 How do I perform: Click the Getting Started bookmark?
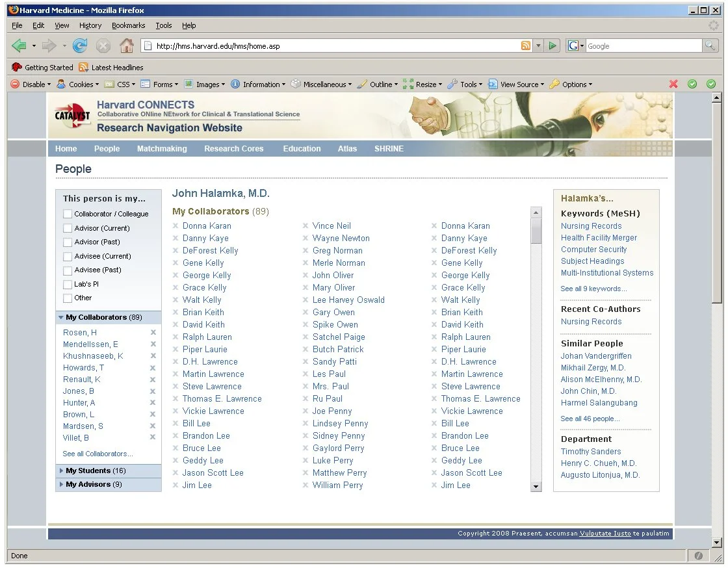[x=43, y=68]
